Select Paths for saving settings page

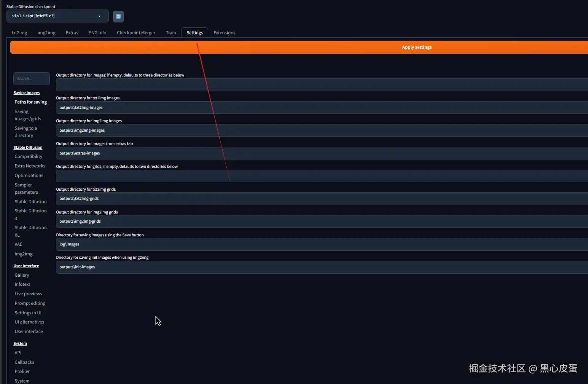coord(31,102)
